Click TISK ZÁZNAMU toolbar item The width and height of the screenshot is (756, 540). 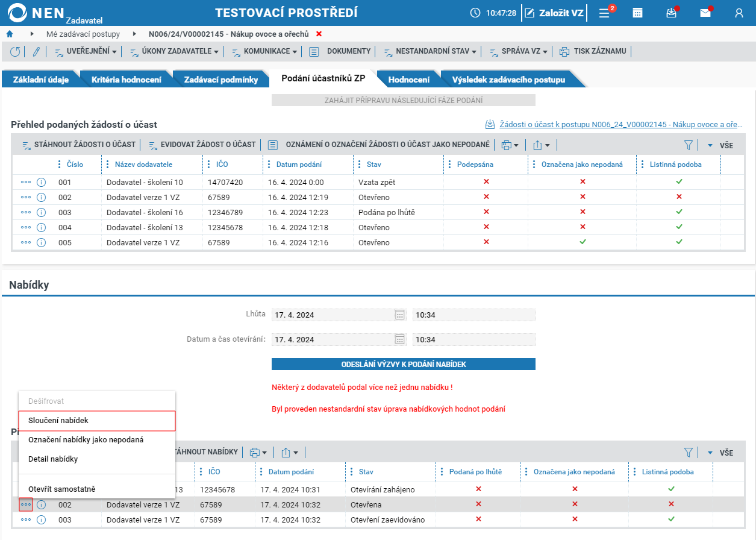[x=593, y=52]
